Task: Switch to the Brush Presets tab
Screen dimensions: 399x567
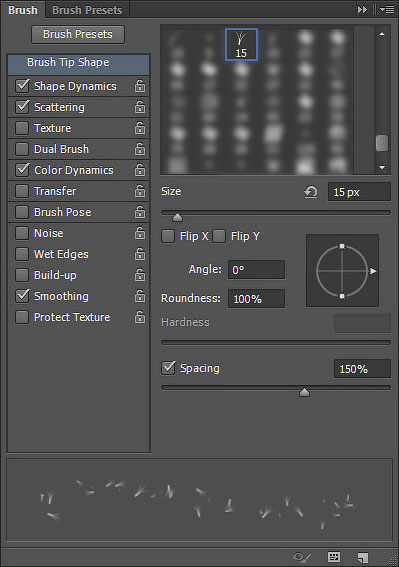Action: [87, 10]
